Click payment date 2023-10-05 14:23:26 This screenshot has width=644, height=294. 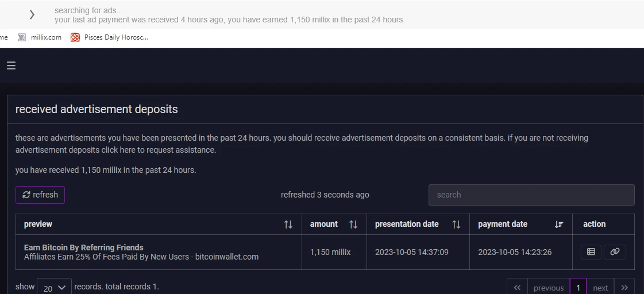(x=515, y=252)
